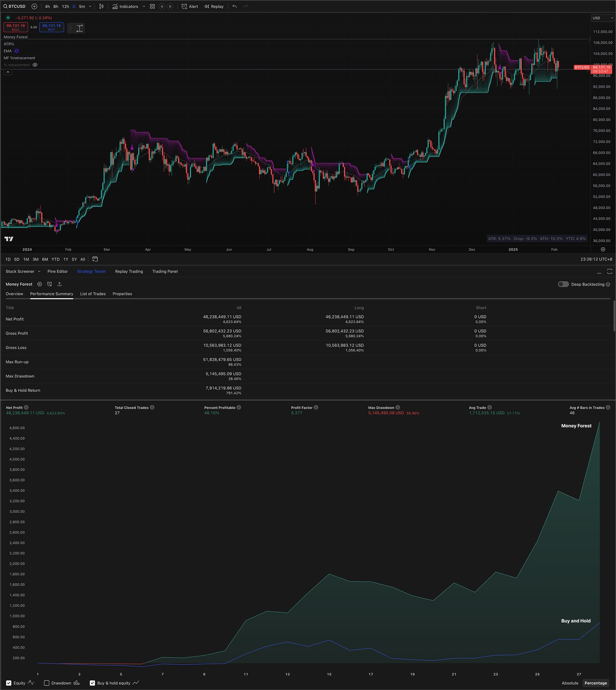Click the blue BUY price button
Viewport: 616px width, 690px height.
(x=51, y=27)
